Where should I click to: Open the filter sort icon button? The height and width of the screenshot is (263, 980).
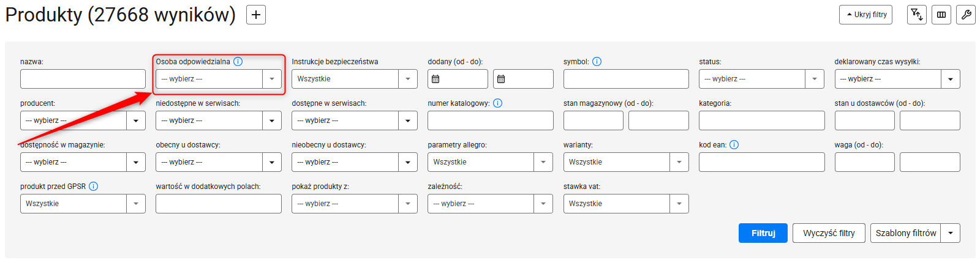click(x=916, y=15)
